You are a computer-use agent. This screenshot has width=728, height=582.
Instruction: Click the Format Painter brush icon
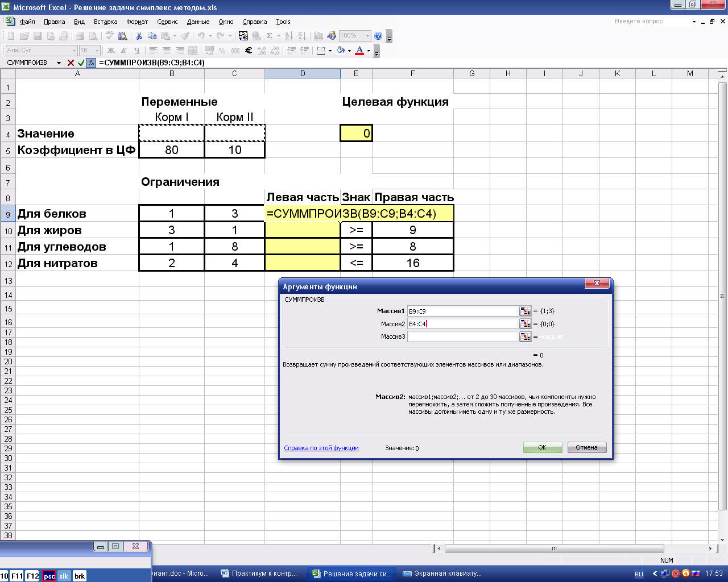(185, 36)
